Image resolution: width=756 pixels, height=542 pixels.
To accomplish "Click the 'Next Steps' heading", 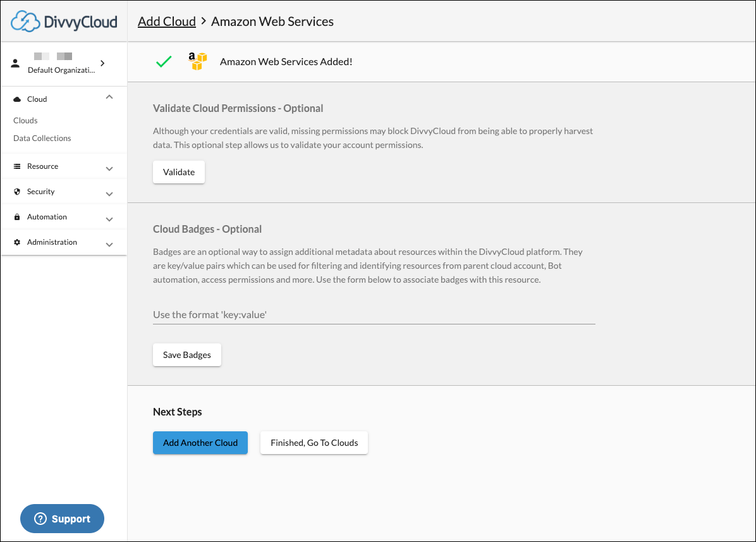I will coord(178,412).
